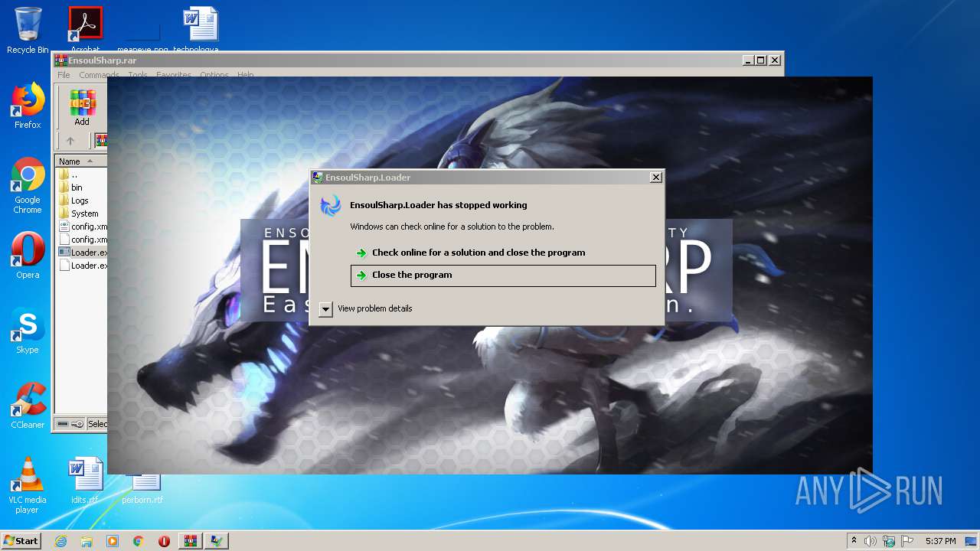
Task: Launch the CCleaner desktop shortcut
Action: (28, 406)
